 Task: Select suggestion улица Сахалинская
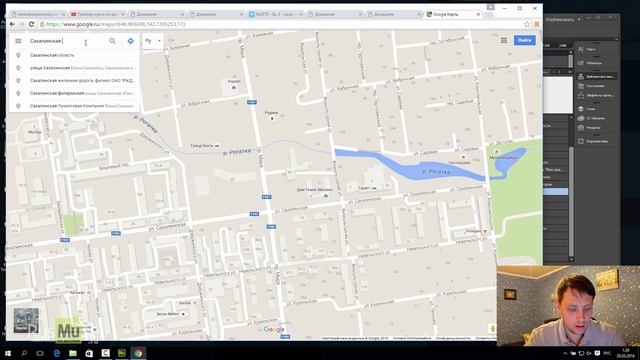74,68
